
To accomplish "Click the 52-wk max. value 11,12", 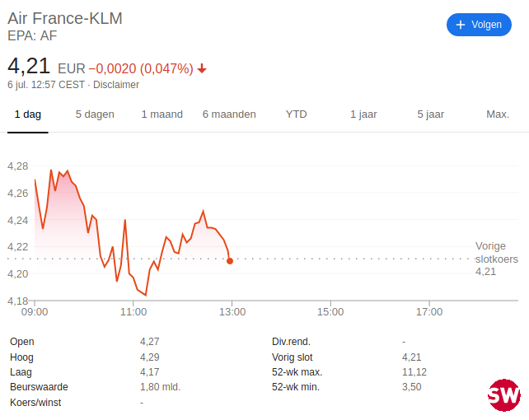I will 414,371.
